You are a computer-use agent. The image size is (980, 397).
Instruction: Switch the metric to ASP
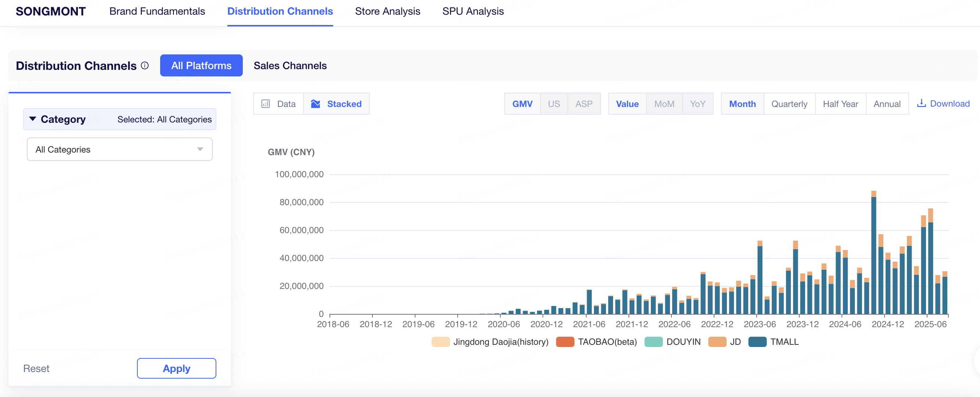tap(584, 104)
